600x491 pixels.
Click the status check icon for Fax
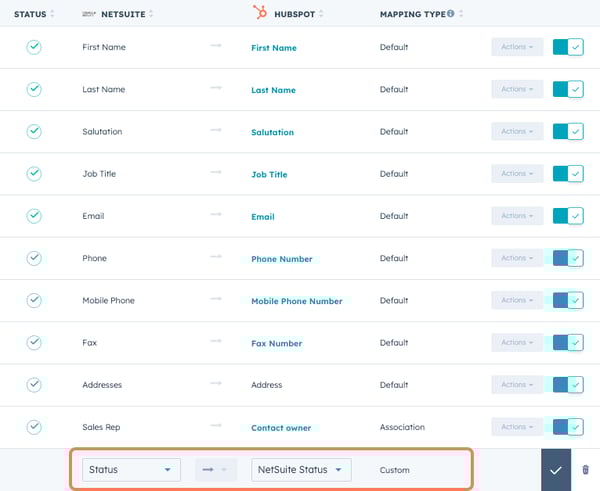click(x=34, y=343)
